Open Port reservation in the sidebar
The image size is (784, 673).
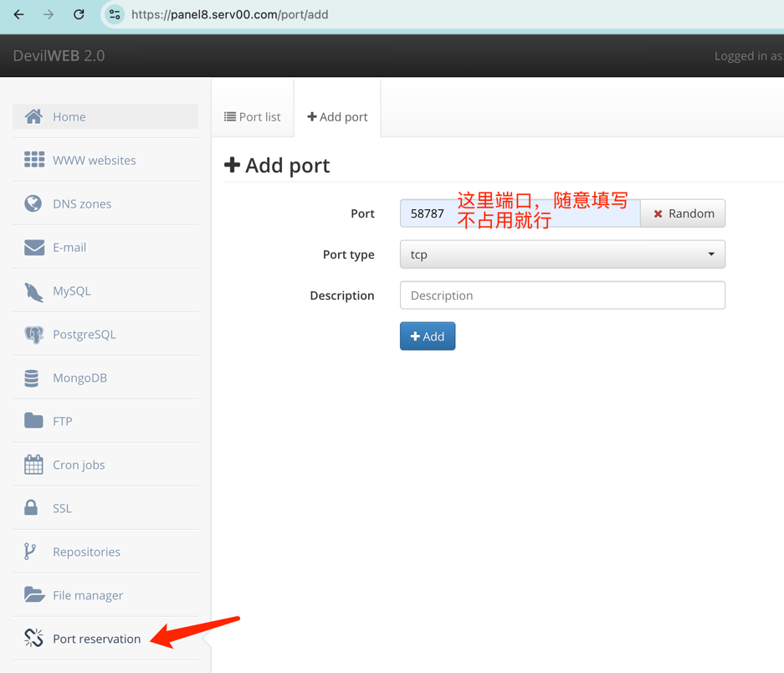(96, 639)
